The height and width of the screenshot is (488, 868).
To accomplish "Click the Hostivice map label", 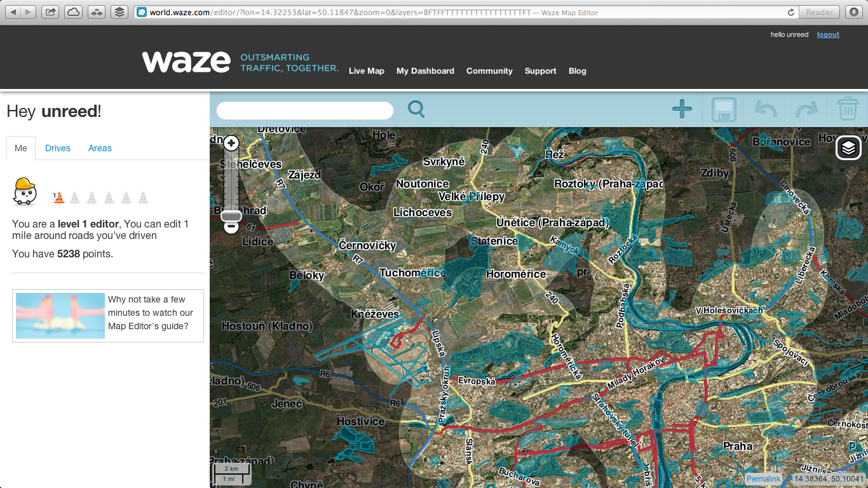I will pos(360,421).
